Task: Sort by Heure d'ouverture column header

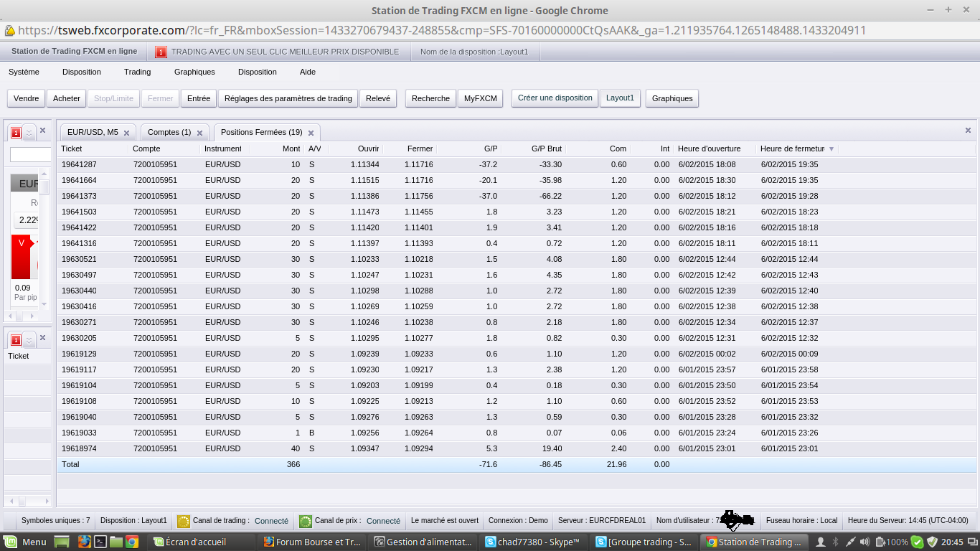Action: coord(715,149)
